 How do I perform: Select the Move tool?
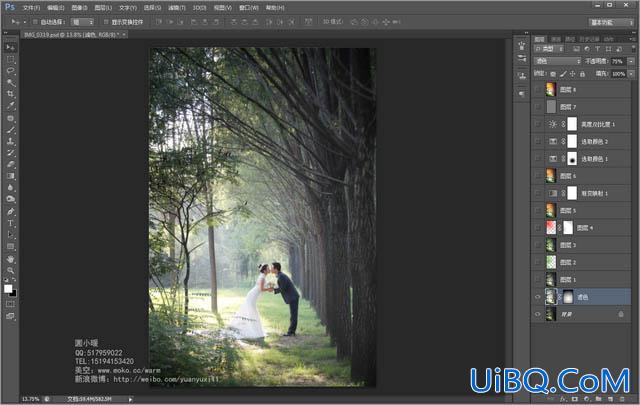(x=11, y=47)
